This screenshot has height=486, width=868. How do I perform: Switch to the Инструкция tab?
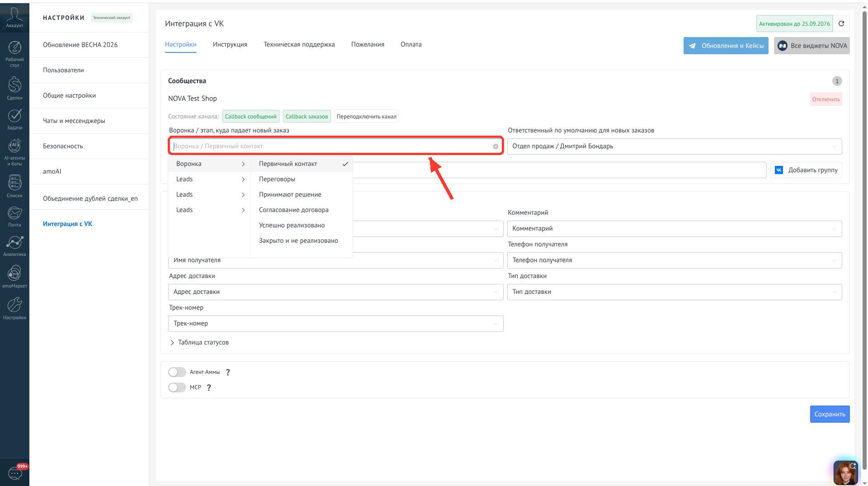tap(230, 44)
